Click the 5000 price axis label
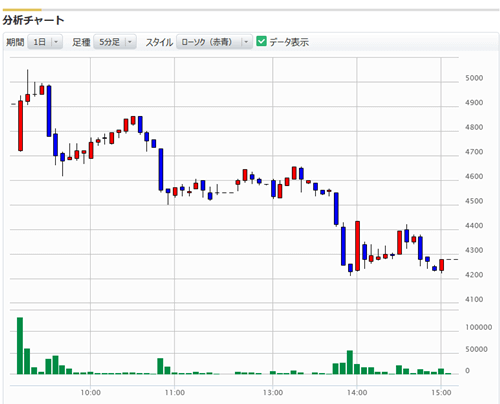Viewport: 500px width, 404px height. (474, 78)
